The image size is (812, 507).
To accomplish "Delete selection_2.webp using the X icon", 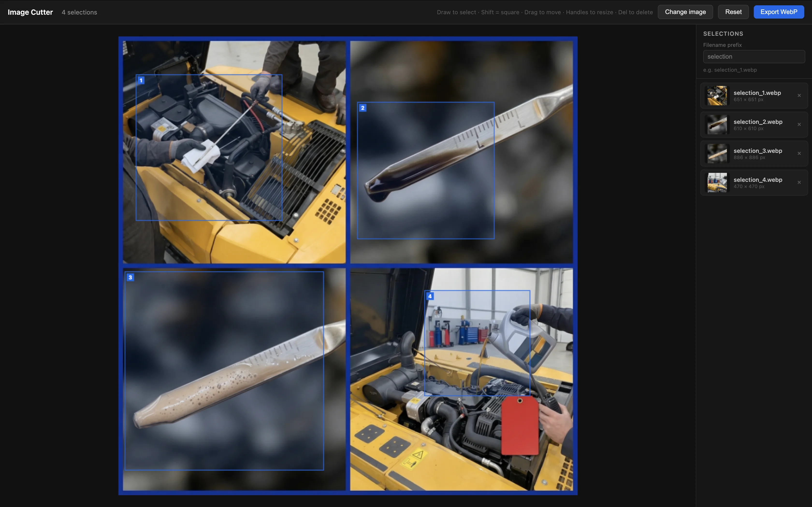I will click(x=799, y=124).
